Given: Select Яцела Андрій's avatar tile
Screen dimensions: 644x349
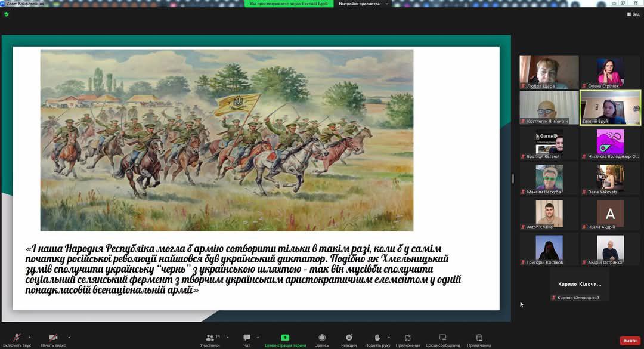Looking at the screenshot, I should coord(611,214).
